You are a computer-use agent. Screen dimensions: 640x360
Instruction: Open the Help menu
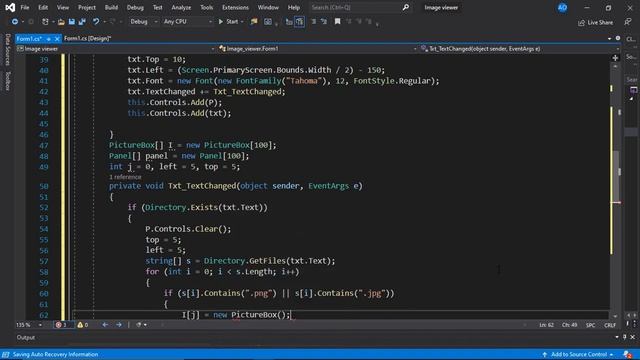tap(293, 7)
